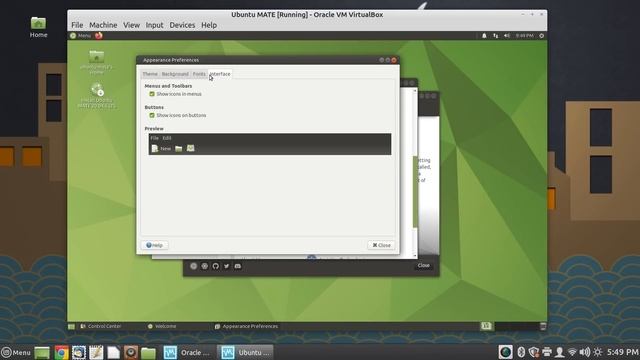Toggle 'Show icons on buttons' checkbox

point(152,115)
